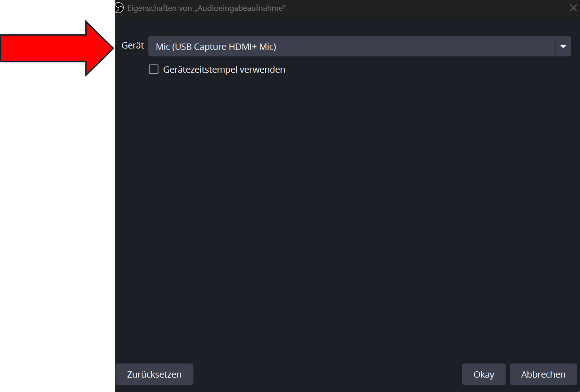Screen dimensions: 580x392
Task: Enable Gerätezeitstempel verwenden checkbox
Action: coord(154,69)
